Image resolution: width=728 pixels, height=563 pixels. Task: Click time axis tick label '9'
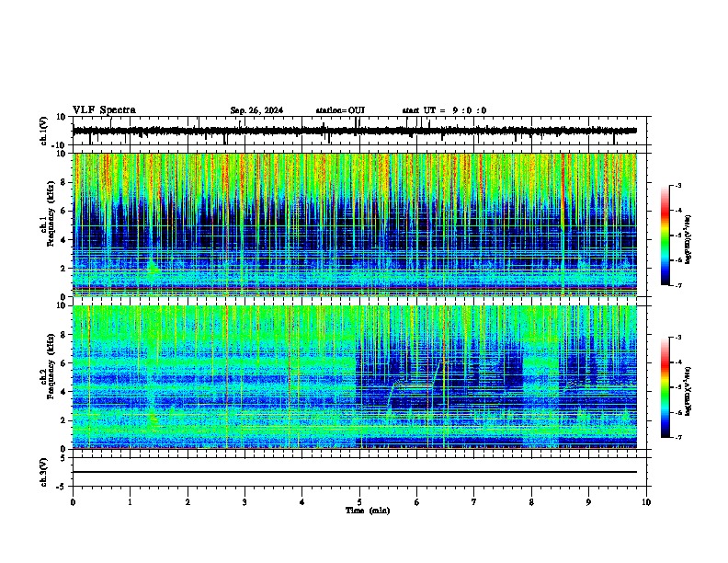point(588,502)
